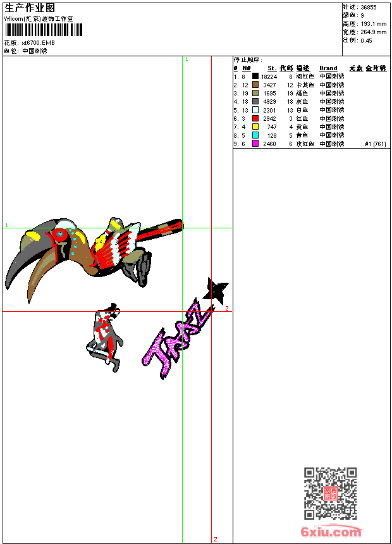392x544 pixels.
Task: Click the cyan swatch in row 8
Action: point(255,135)
